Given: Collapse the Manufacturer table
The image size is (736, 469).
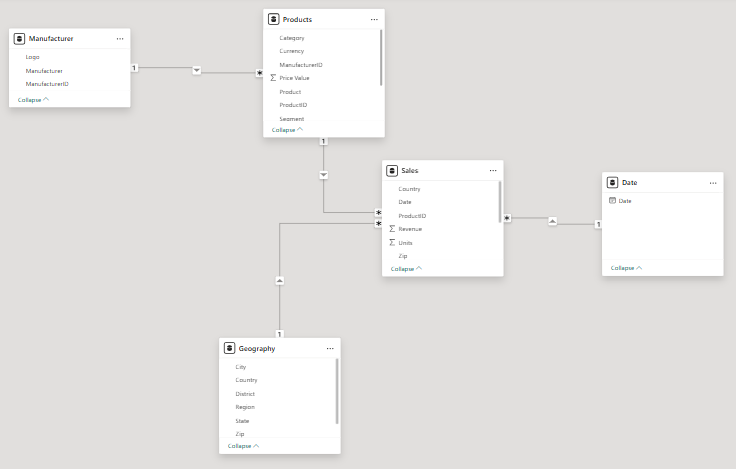Looking at the screenshot, I should pos(33,100).
